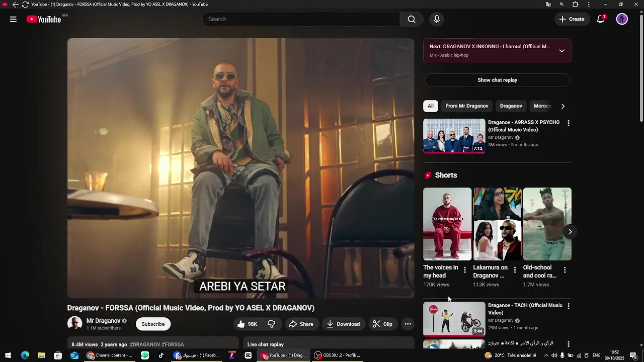Open Outlook from taskbar
The width and height of the screenshot is (644, 362).
(x=74, y=355)
